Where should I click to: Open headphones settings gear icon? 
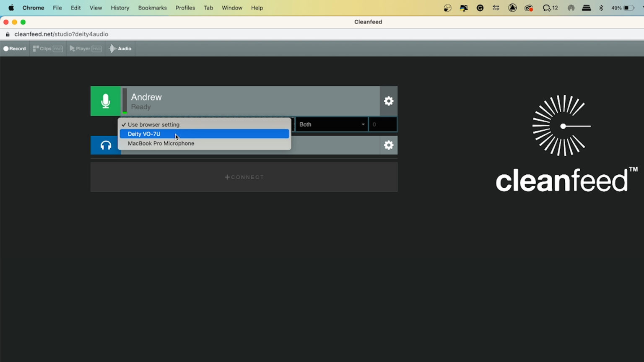click(x=389, y=145)
